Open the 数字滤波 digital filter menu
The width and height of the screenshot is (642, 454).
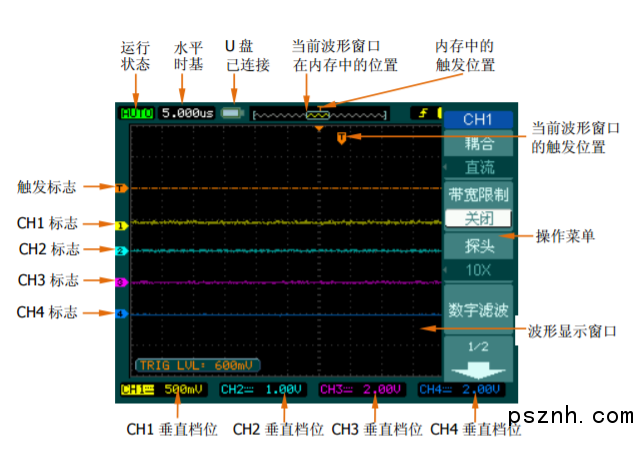pyautogui.click(x=477, y=311)
